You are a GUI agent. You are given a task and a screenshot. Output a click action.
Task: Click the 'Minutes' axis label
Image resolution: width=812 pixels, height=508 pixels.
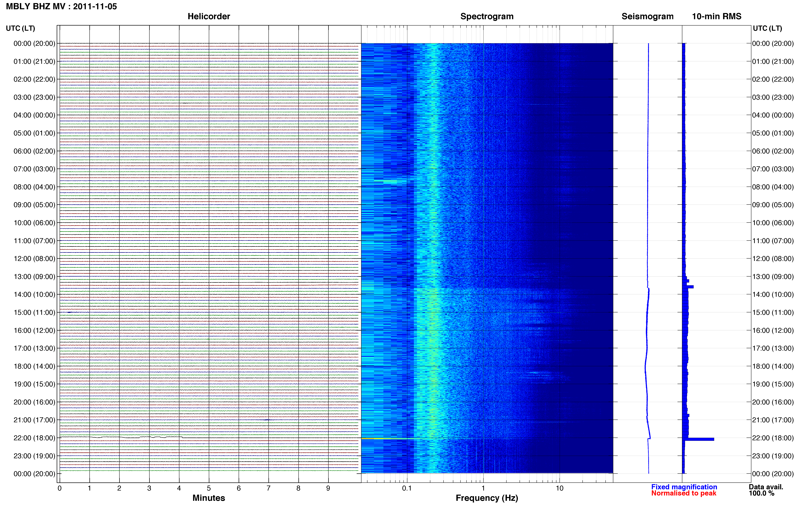[x=209, y=498]
